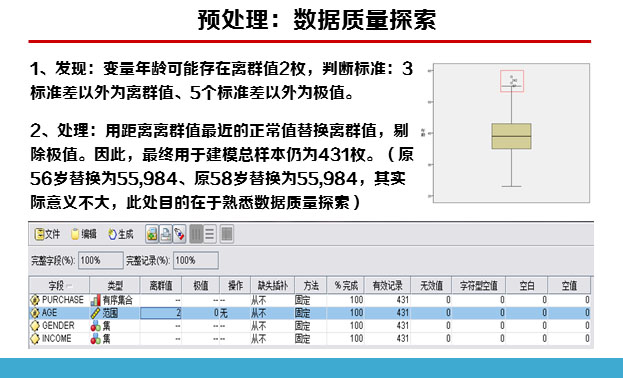Click the ordered-set type icon for PURCHASE
Image resolution: width=623 pixels, height=378 pixels.
tap(95, 300)
